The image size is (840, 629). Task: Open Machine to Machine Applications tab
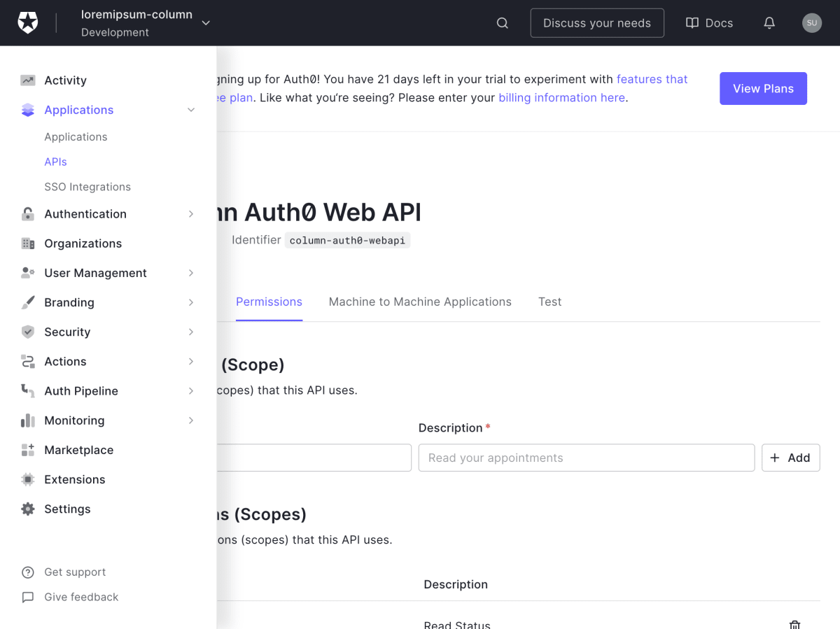[420, 302]
